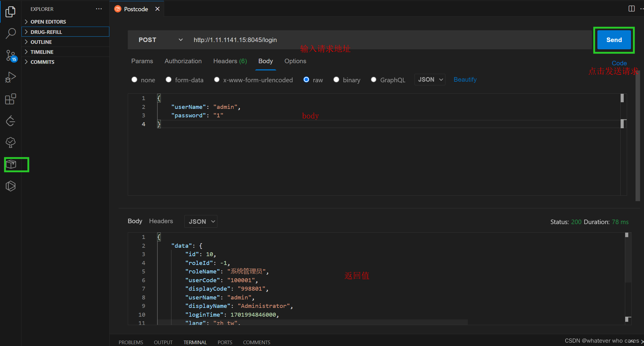Open the Extensions view icon
The height and width of the screenshot is (346, 644).
click(11, 99)
